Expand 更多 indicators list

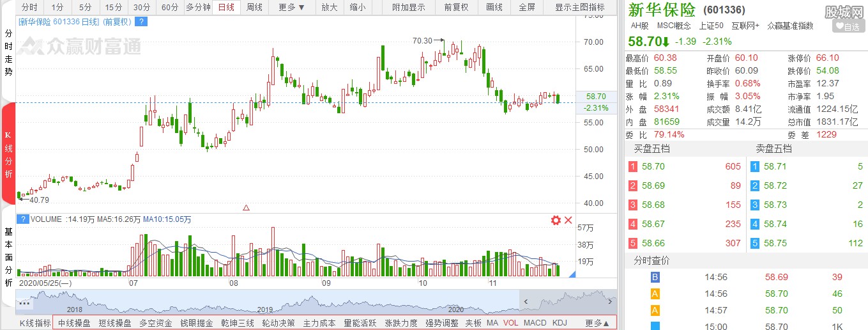click(597, 323)
